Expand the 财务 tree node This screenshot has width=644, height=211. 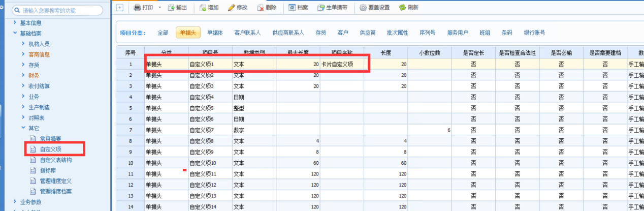(23, 75)
